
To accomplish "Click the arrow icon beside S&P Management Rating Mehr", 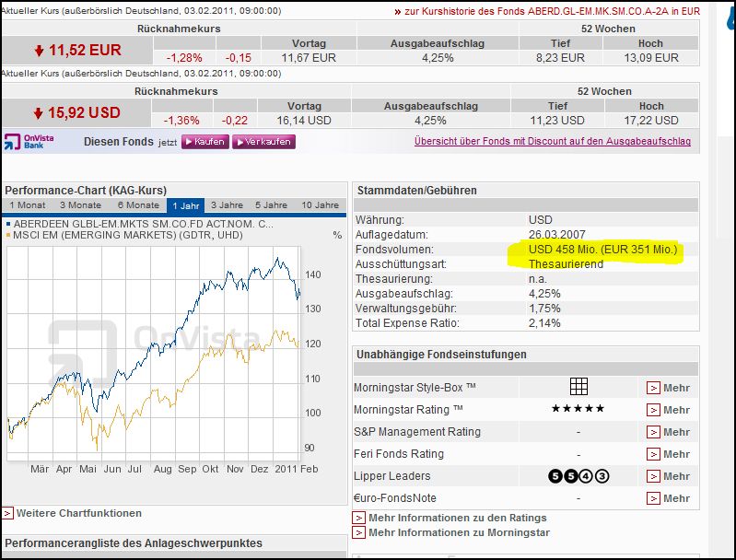I will (653, 432).
